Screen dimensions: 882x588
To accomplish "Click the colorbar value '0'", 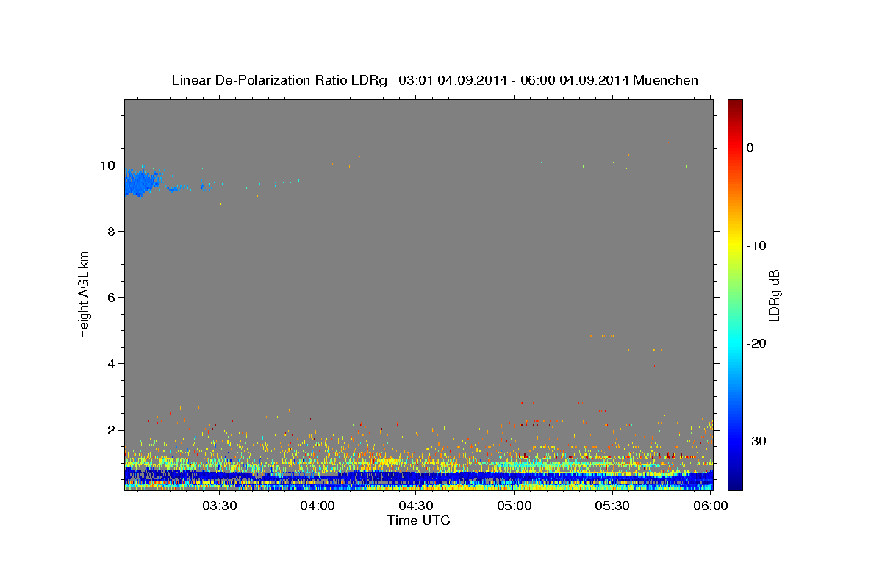I will tap(750, 148).
